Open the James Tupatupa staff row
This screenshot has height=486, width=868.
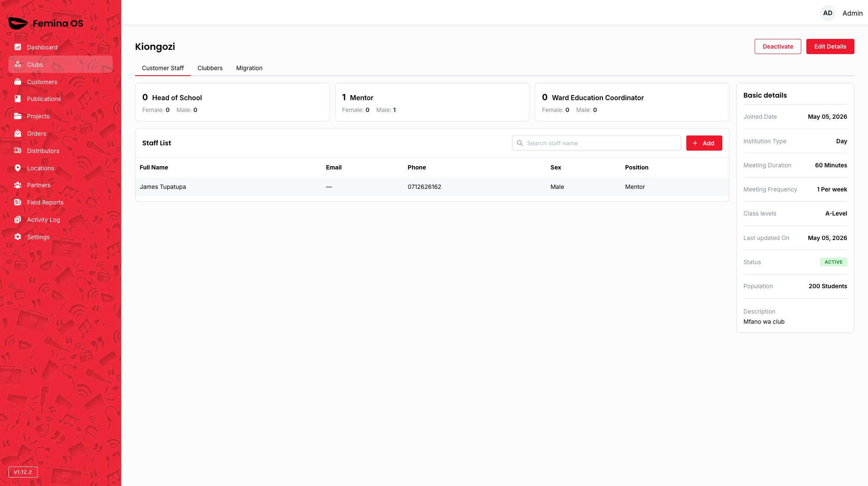click(x=432, y=186)
